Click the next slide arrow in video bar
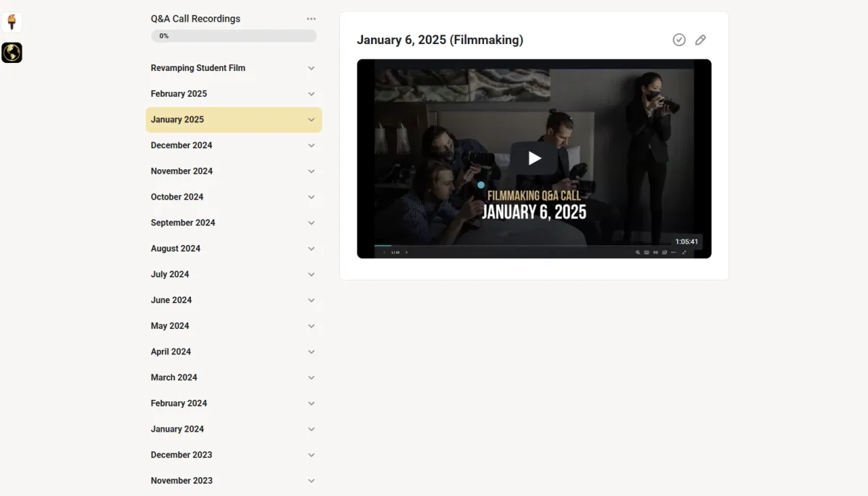Image resolution: width=868 pixels, height=496 pixels. [407, 252]
